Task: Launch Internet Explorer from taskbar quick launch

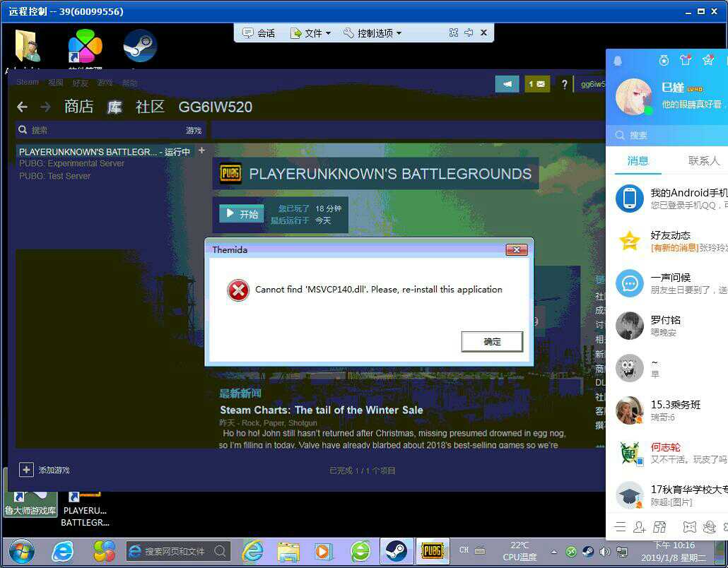Action: click(62, 552)
